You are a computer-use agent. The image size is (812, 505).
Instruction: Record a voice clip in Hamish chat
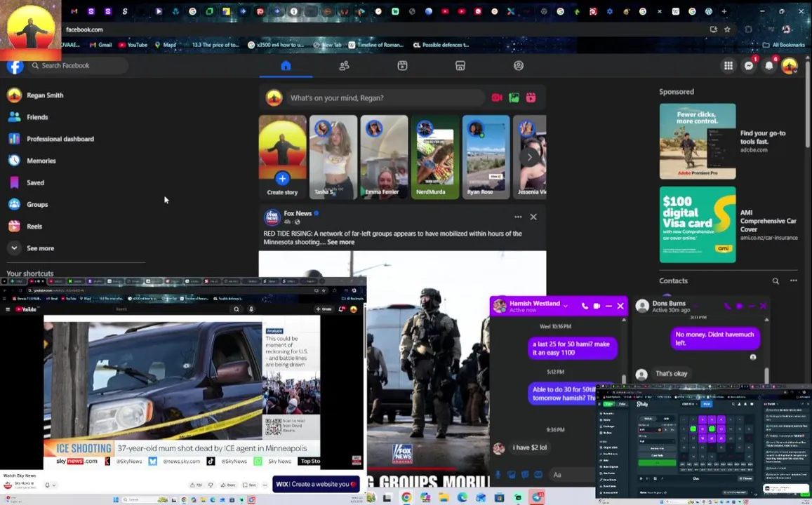click(498, 474)
